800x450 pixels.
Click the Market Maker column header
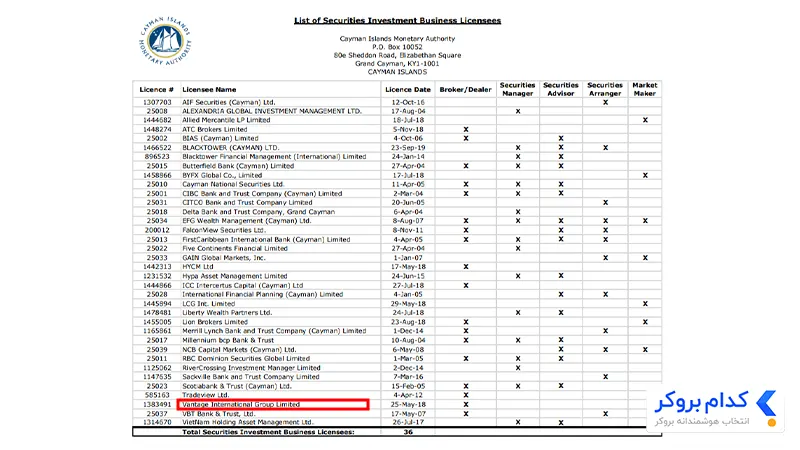pos(645,89)
